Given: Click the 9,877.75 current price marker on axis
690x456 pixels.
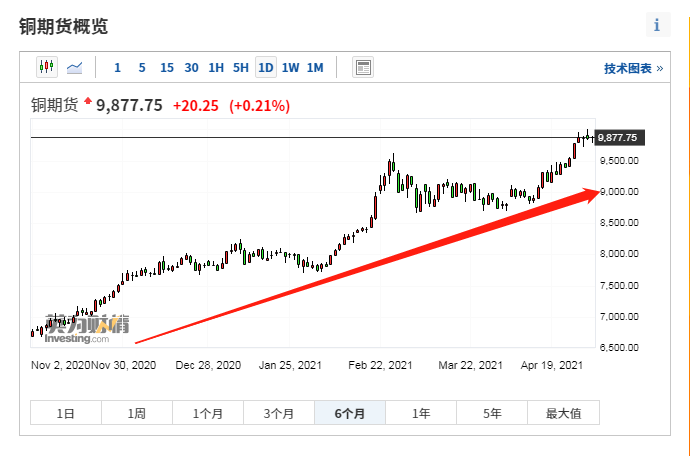Looking at the screenshot, I should [617, 138].
